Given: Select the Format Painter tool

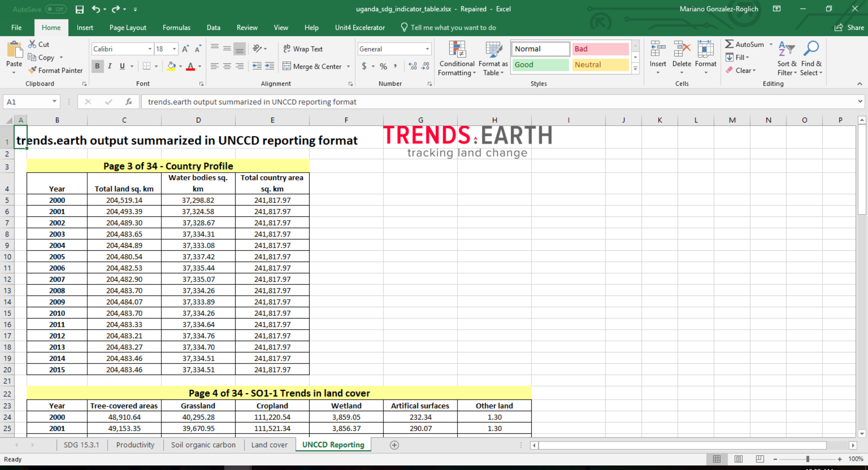Looking at the screenshot, I should tap(55, 70).
